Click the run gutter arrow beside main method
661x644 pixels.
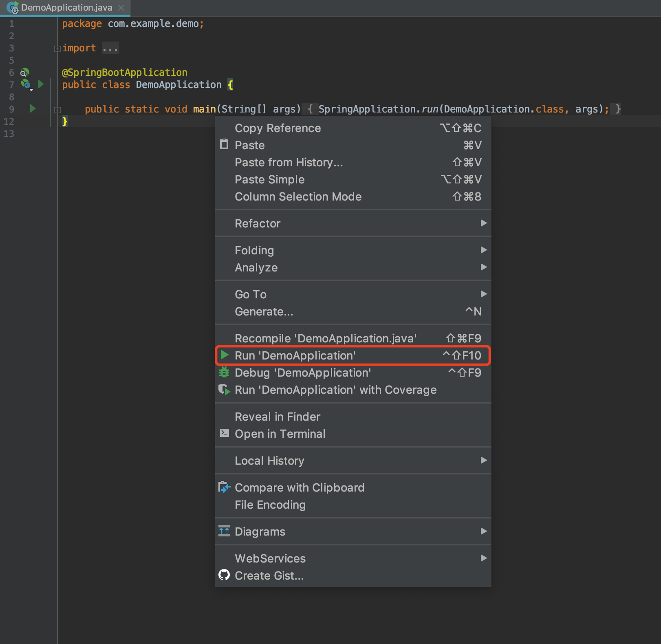(33, 108)
